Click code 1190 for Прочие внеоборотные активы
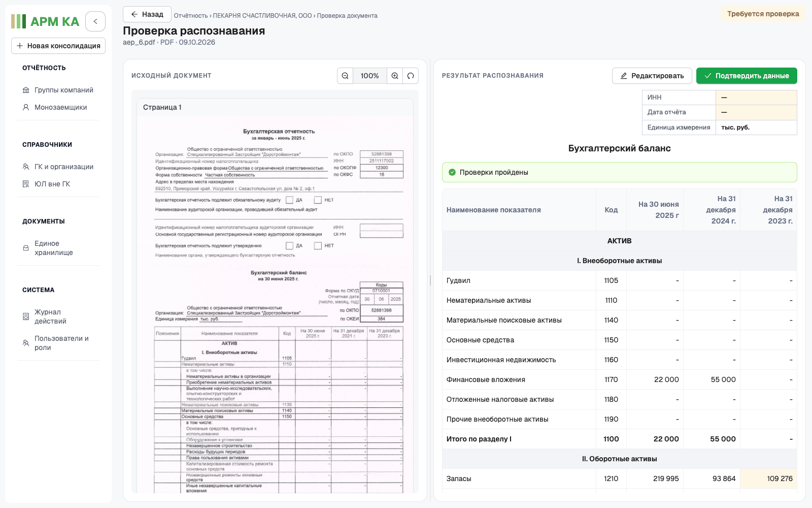Screen dimensions: 812x508 (x=611, y=419)
